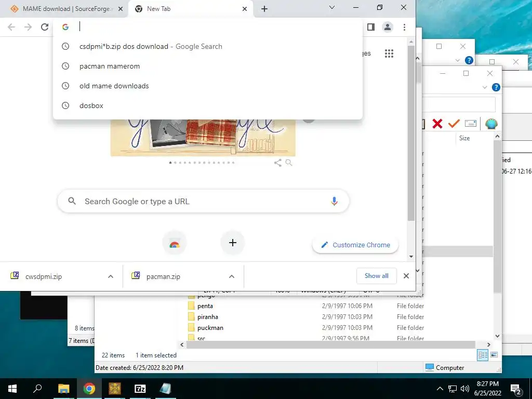Open 7-Zip from the taskbar
The width and height of the screenshot is (532, 399).
[x=140, y=389]
